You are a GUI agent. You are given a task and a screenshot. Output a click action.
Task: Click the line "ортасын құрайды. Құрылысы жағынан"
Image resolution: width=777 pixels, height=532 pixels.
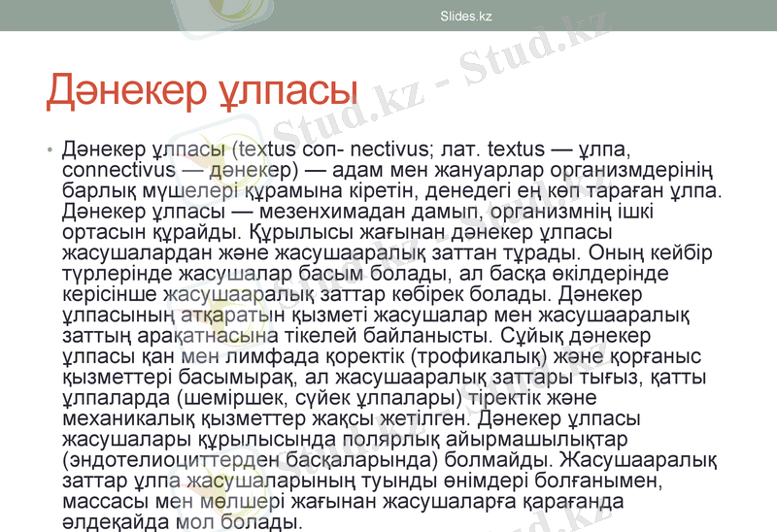point(337,232)
